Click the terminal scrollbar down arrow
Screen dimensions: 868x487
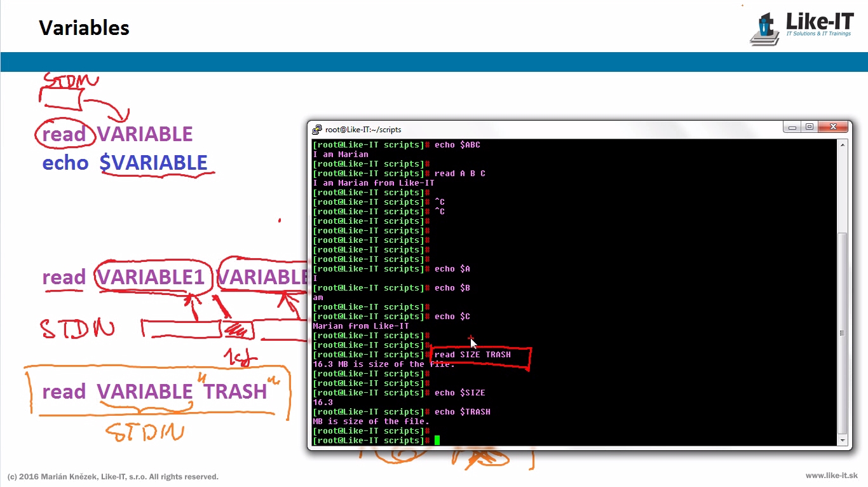(843, 440)
